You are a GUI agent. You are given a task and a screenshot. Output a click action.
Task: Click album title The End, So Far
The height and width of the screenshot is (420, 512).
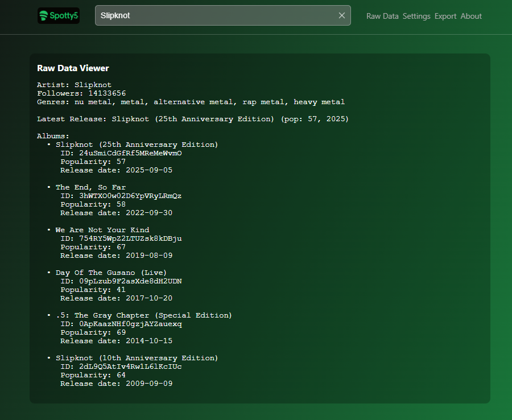tap(90, 187)
